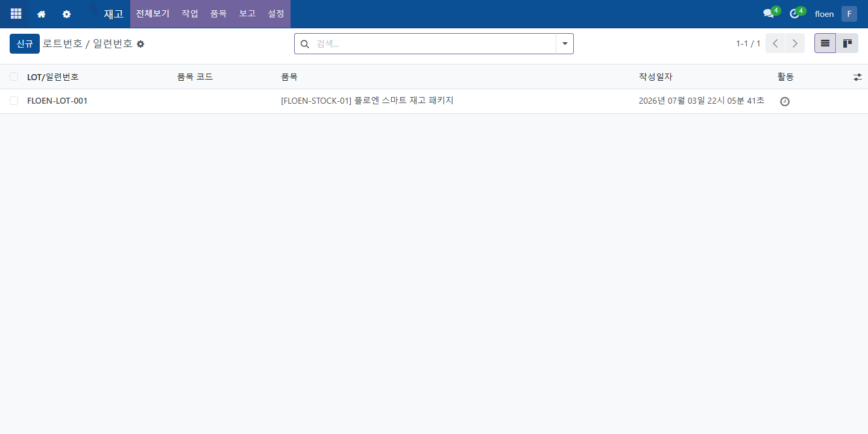Open FLOEN-LOT-001 record

click(57, 101)
